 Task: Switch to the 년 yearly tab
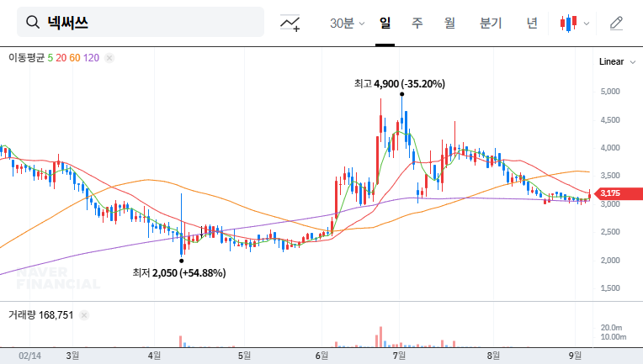tap(532, 23)
